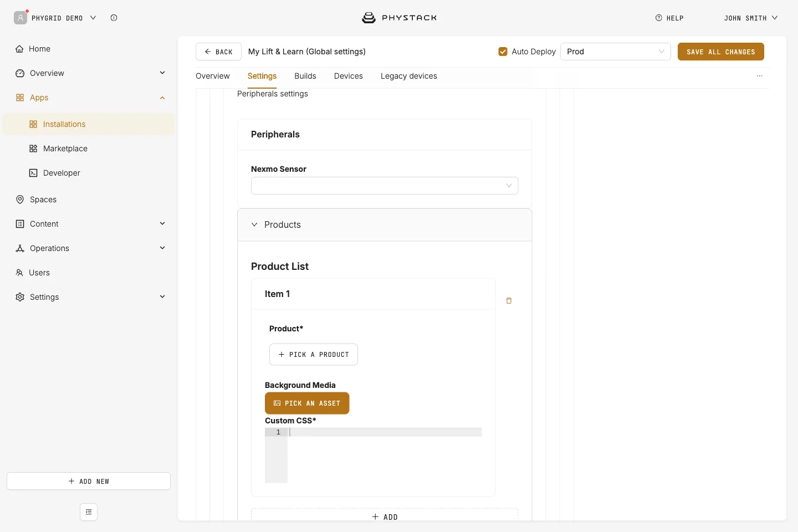Click into the Custom CSS editor
Image resolution: width=798 pixels, height=532 pixels.
[385, 455]
